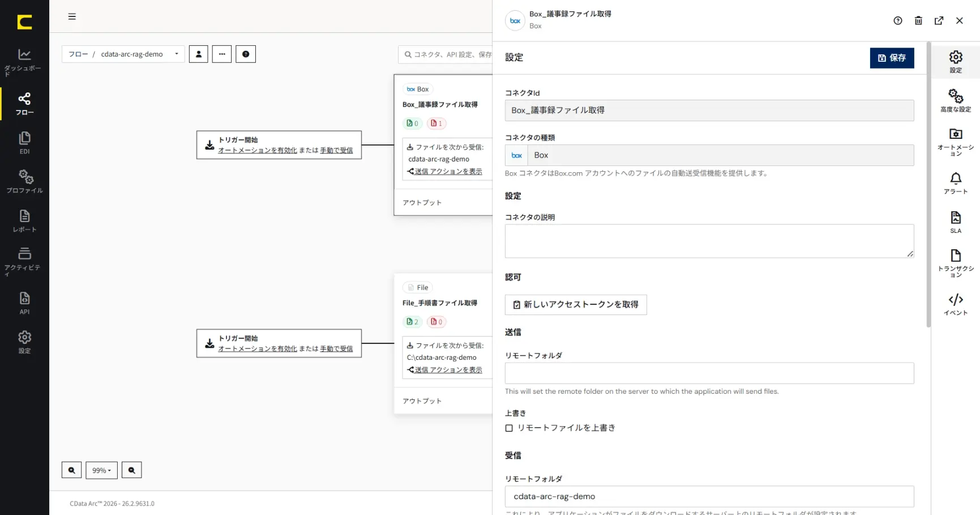This screenshot has height=515, width=980.
Task: Open connector in new window icon
Action: click(x=939, y=20)
